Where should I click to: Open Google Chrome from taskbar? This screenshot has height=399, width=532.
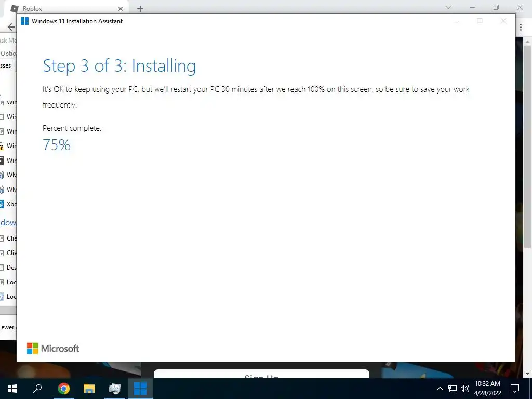(63, 389)
